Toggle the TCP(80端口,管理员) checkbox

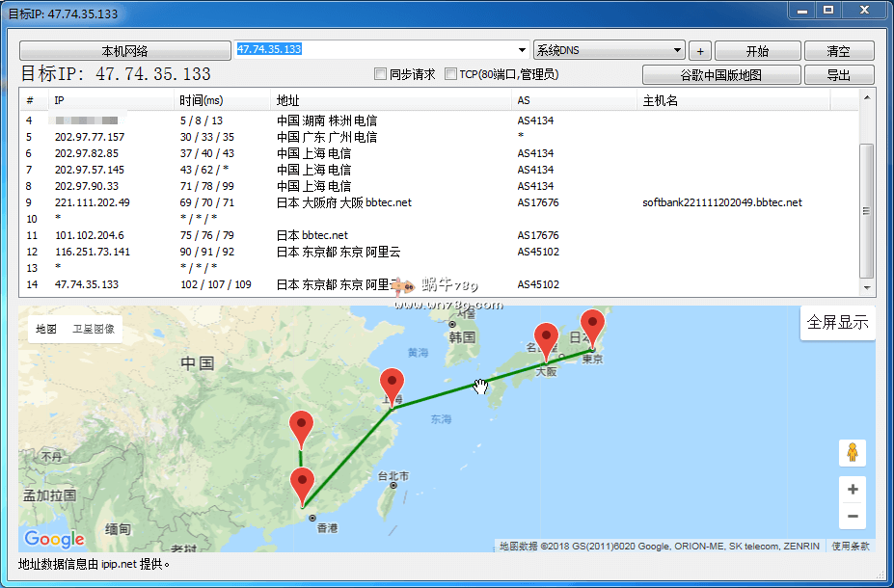tap(450, 74)
